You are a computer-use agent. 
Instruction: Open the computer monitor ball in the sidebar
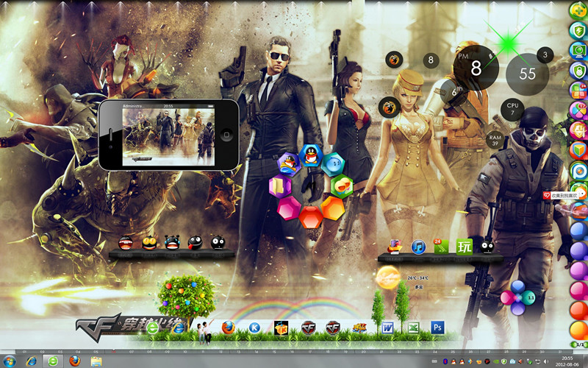pos(578,51)
